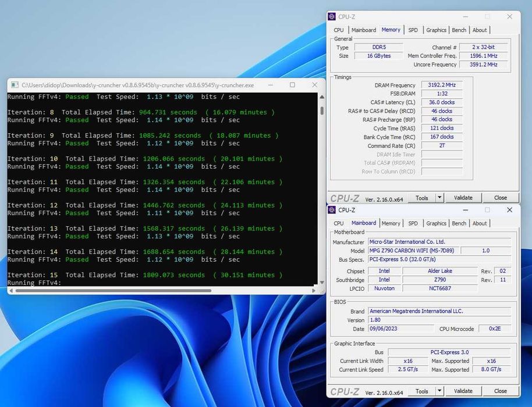532x407 pixels.
Task: Click Command Rate value 2T
Action: pos(442,146)
